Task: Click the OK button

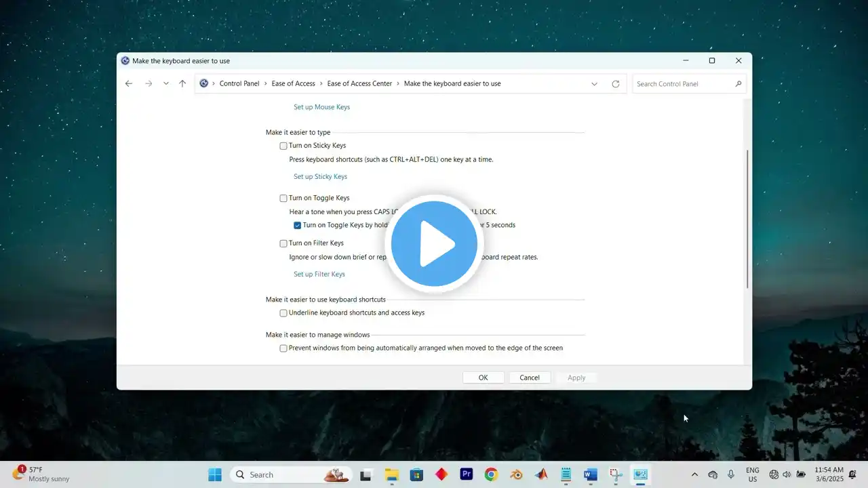Action: (x=484, y=378)
